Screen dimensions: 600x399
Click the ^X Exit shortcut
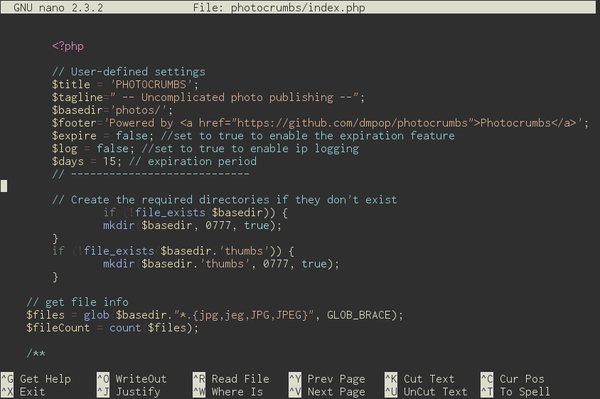[23, 392]
